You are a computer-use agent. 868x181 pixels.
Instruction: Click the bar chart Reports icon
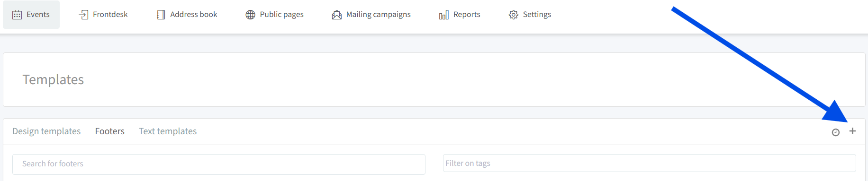tap(444, 15)
